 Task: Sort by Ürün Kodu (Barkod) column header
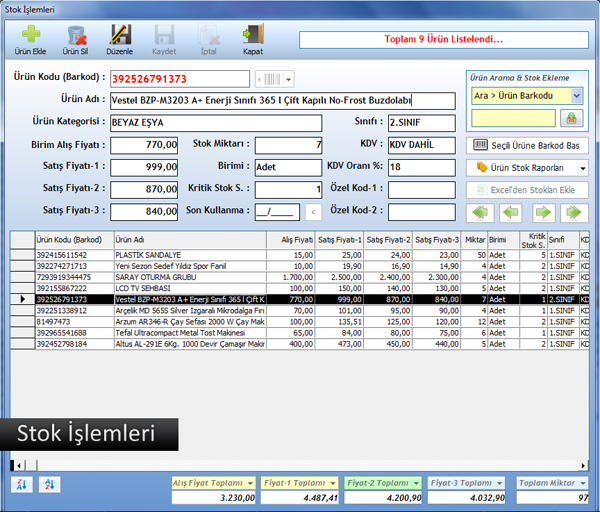[75, 240]
